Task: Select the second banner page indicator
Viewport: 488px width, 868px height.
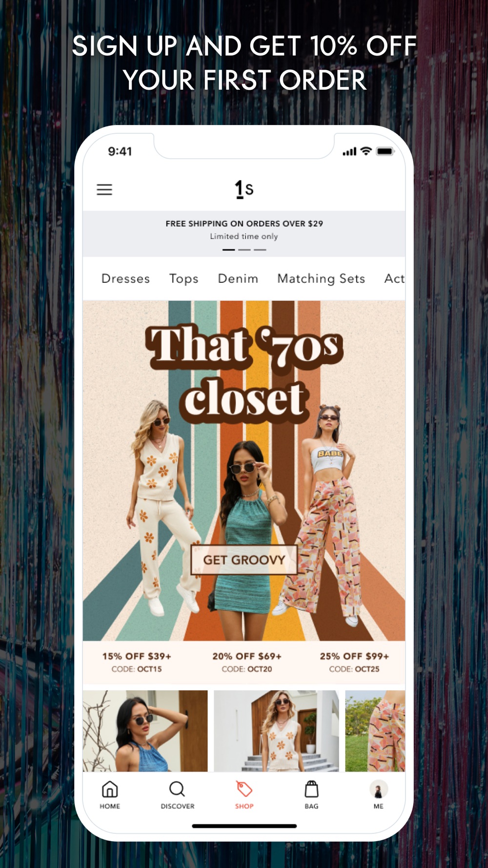Action: (244, 249)
